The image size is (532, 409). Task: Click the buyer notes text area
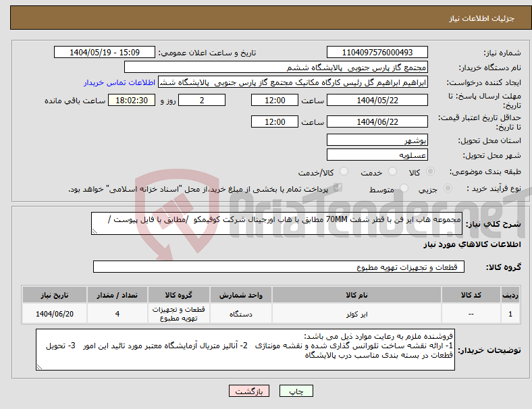(x=245, y=350)
